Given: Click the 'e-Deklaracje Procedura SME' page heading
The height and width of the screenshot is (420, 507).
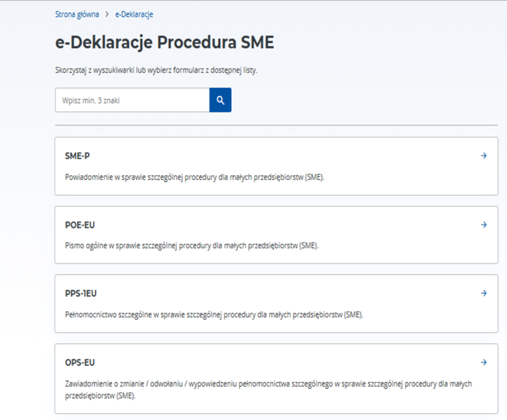Looking at the screenshot, I should tap(165, 43).
